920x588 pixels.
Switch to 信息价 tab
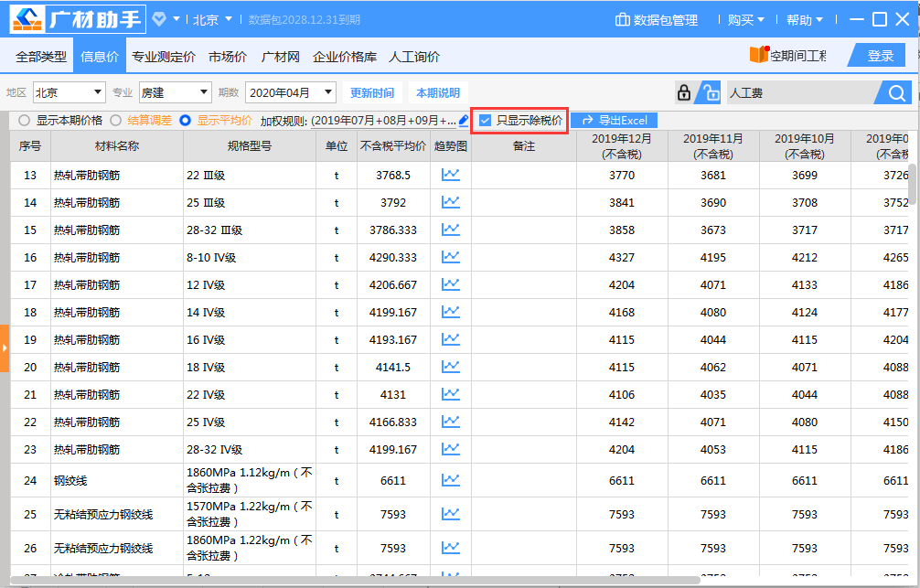pos(100,57)
